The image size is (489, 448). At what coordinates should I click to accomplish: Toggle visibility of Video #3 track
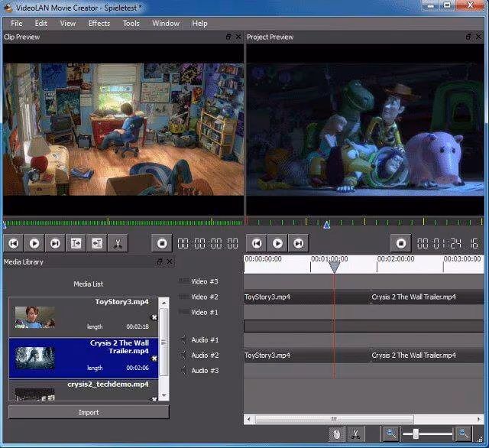tap(183, 281)
